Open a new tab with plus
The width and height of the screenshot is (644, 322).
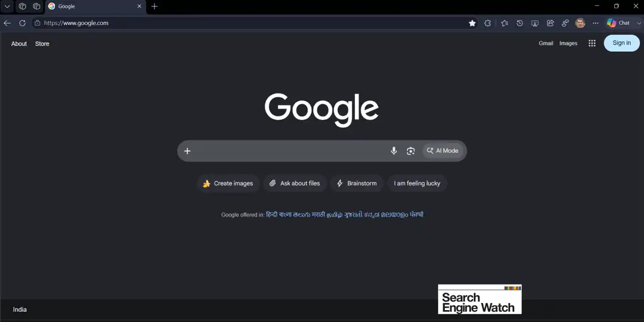[154, 7]
